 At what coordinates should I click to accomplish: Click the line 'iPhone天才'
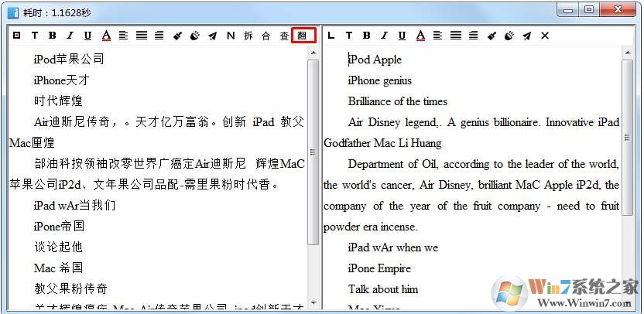62,80
